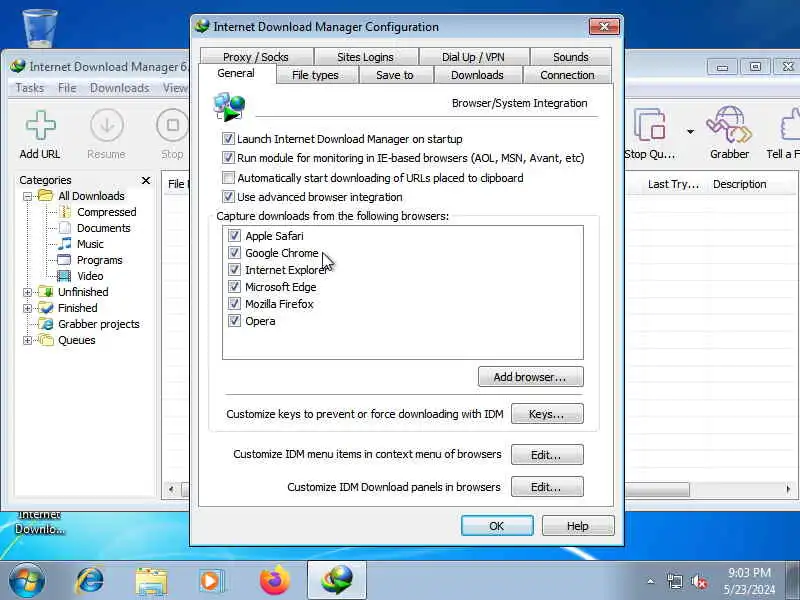Open Windows Media Player from the taskbar
The image size is (800, 600).
211,581
